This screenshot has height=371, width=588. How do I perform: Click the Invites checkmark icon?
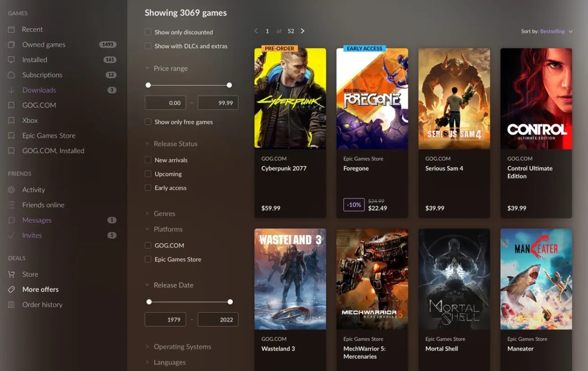pyautogui.click(x=12, y=235)
